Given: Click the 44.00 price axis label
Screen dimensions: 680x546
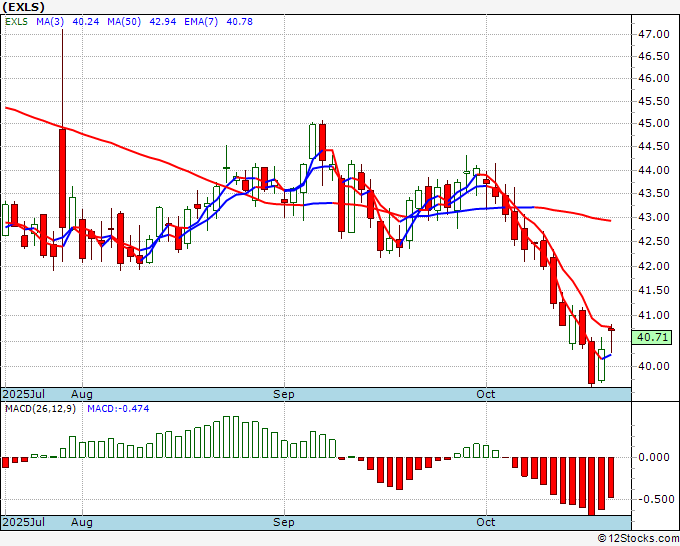Looking at the screenshot, I should click(654, 170).
